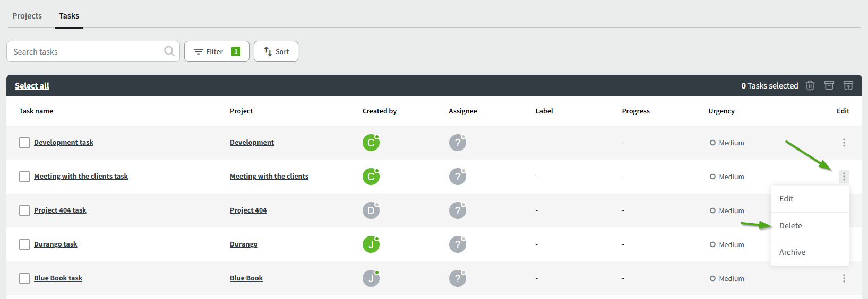Viewport: 868px width, 299px height.
Task: Open the three-dot menu for Development task
Action: click(x=844, y=143)
